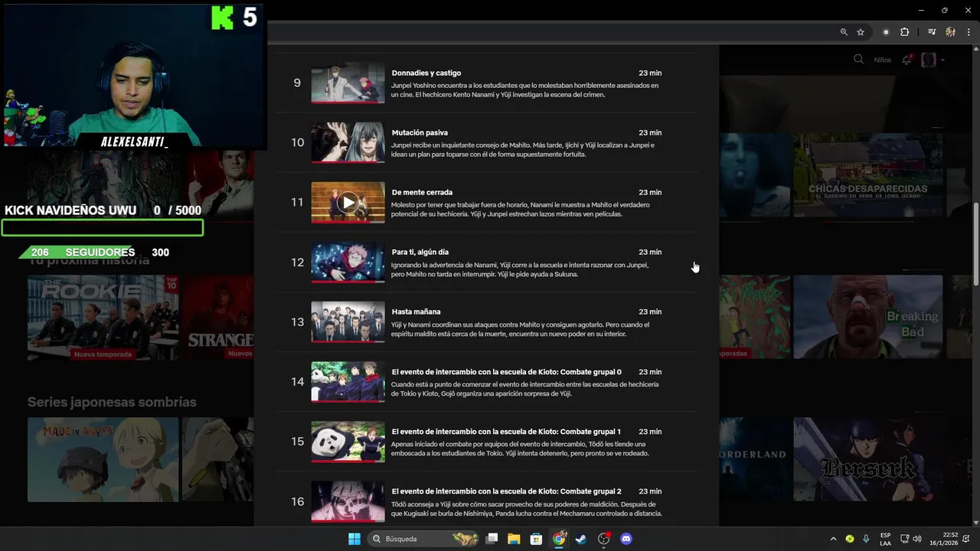Open episode 10 Mutación pasiva thumbnail

348,142
